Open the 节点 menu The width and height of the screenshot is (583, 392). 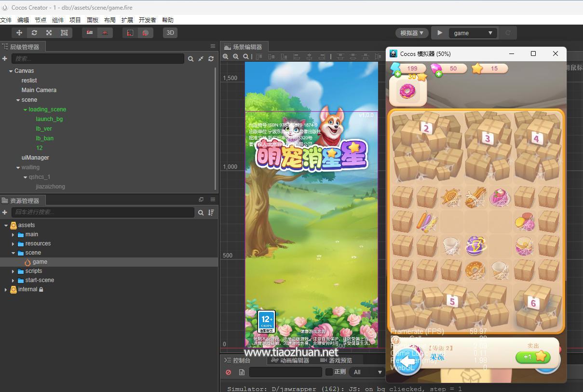click(x=41, y=20)
